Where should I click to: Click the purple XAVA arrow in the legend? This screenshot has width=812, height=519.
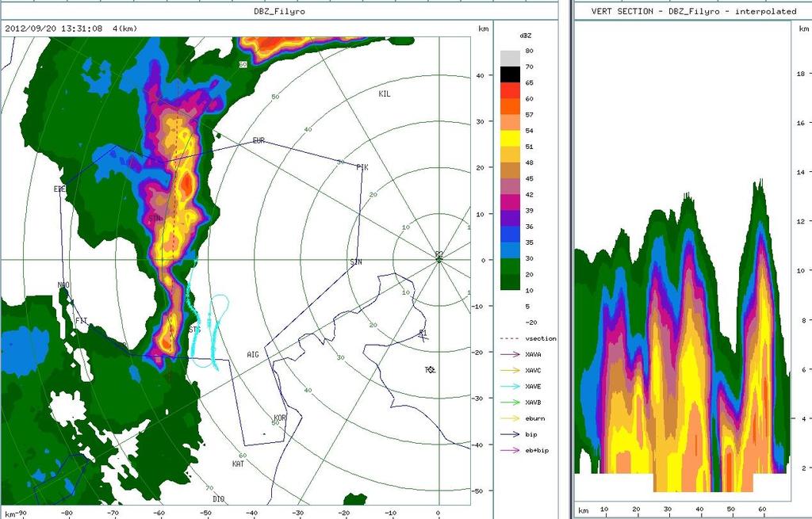(510, 354)
